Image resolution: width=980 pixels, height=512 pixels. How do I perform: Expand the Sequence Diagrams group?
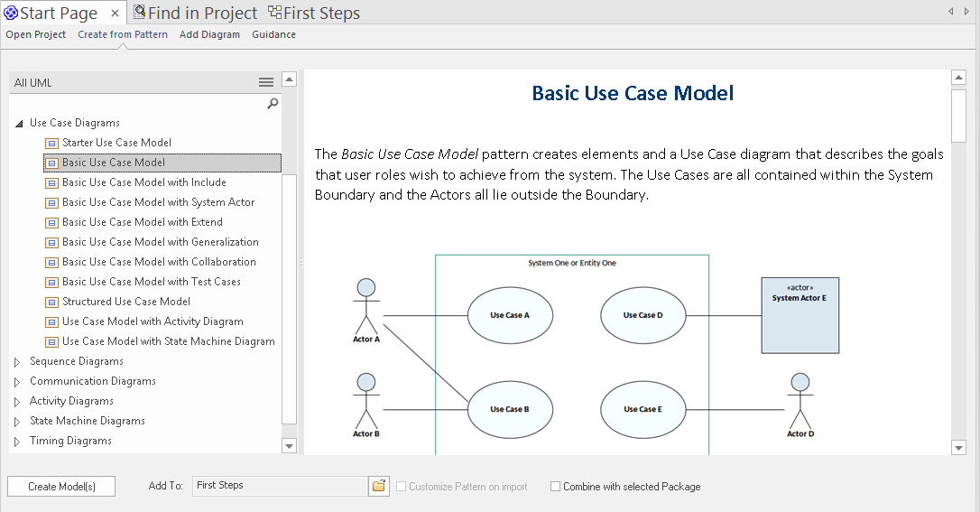coord(17,361)
